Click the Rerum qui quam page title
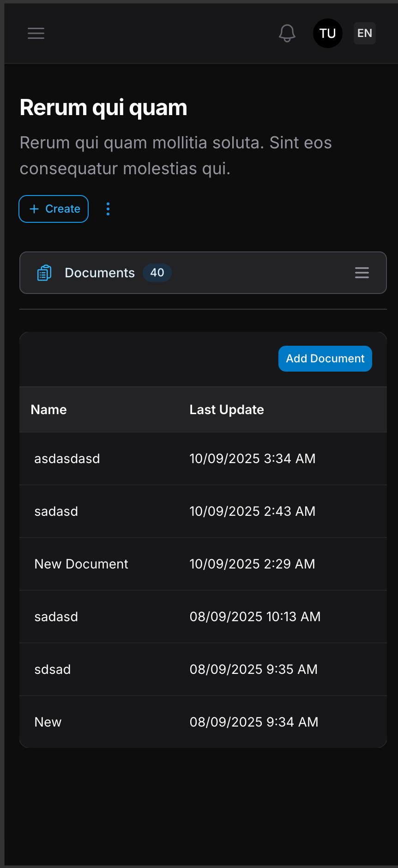Screen dimensions: 398x868 point(103,107)
